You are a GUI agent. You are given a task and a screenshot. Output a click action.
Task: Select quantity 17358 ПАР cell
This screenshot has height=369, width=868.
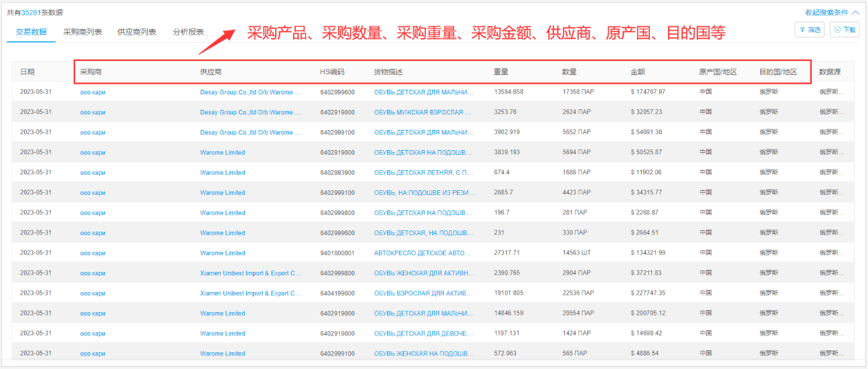(x=577, y=92)
